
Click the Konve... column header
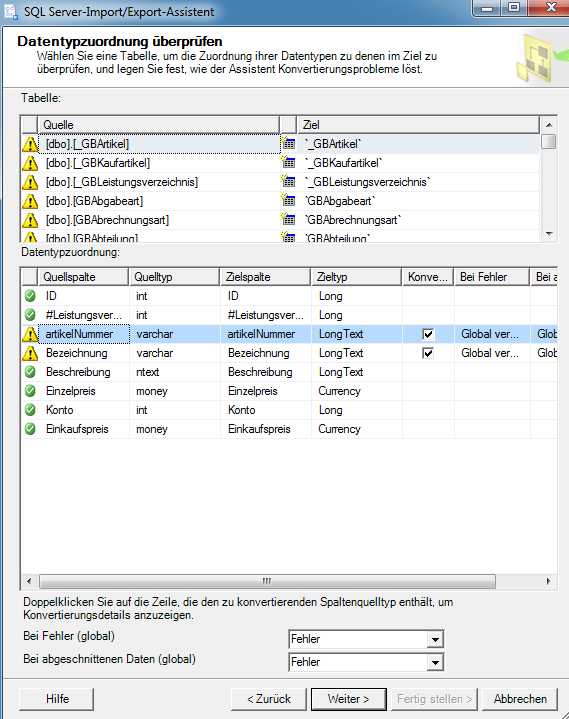tap(428, 277)
